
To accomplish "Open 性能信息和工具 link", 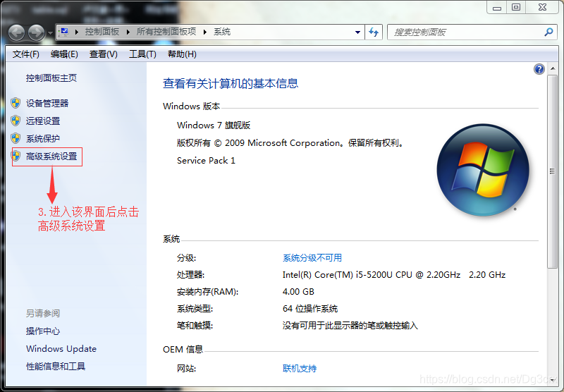I will (x=56, y=367).
